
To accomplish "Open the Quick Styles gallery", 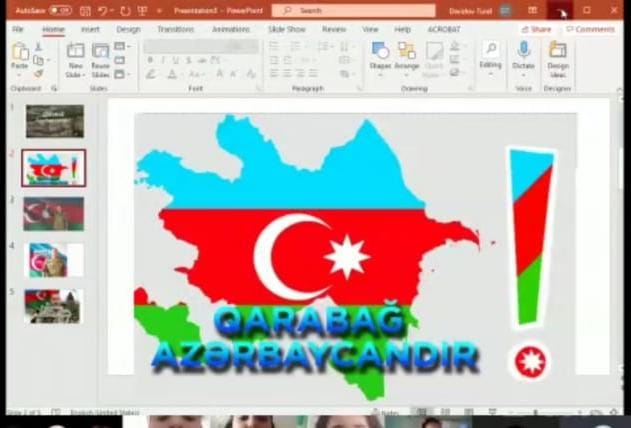I will tap(434, 59).
